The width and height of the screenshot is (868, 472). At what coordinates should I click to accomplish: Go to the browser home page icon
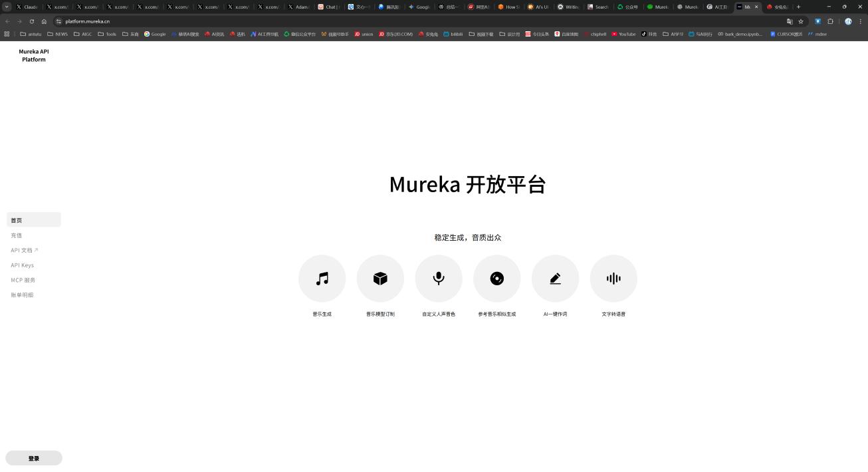click(x=44, y=21)
